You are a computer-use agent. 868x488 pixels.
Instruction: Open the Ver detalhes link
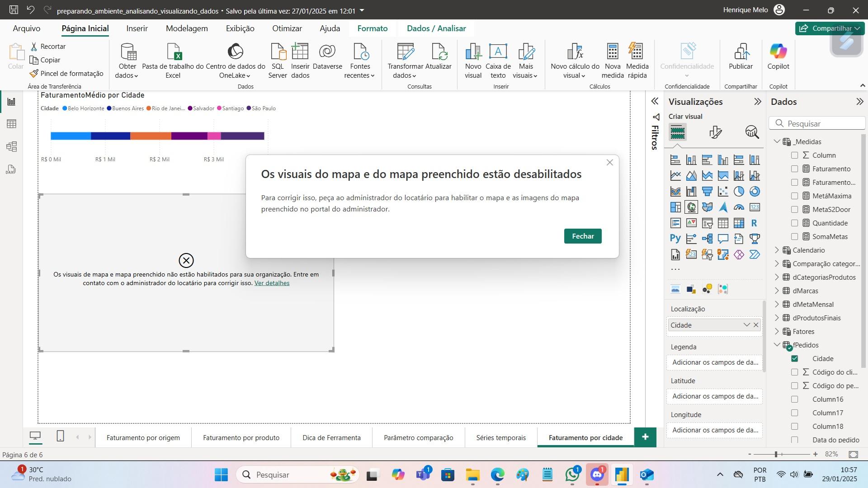pyautogui.click(x=272, y=283)
